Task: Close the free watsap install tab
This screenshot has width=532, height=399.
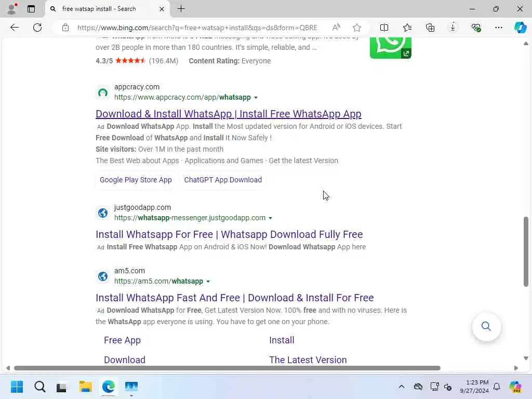Action: pyautogui.click(x=162, y=9)
